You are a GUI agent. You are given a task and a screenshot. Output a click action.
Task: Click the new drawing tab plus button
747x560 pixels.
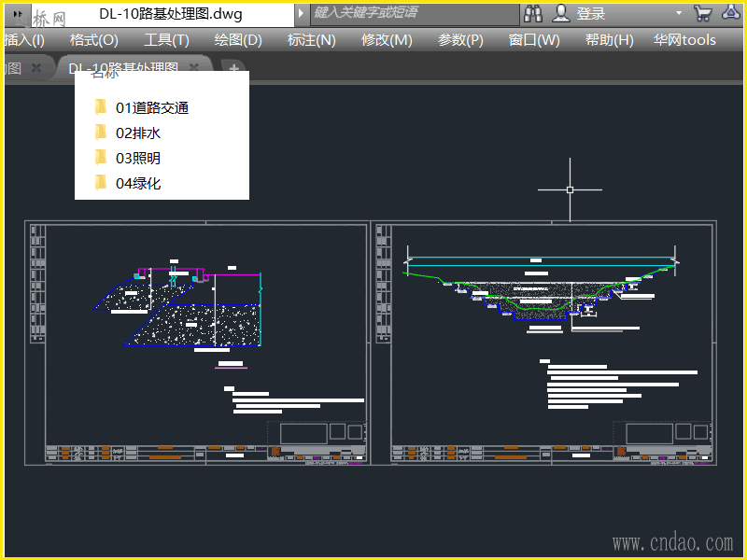233,68
